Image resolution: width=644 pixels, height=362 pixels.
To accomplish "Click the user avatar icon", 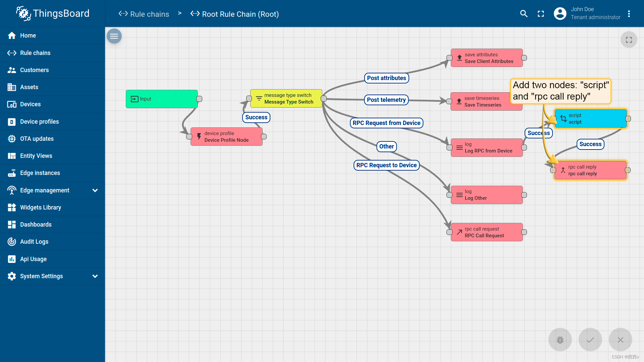I will coord(560,14).
